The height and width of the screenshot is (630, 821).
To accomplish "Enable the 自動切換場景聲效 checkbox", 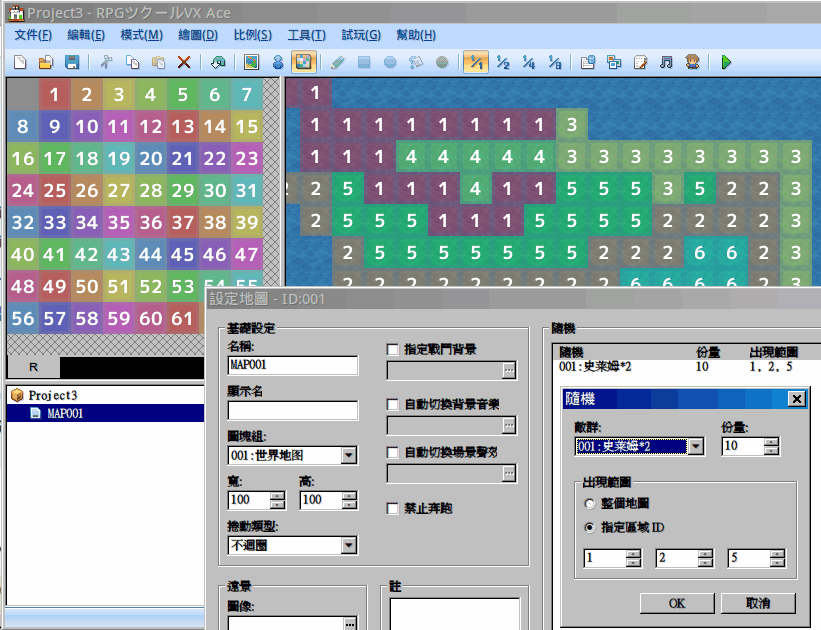I will pyautogui.click(x=392, y=452).
